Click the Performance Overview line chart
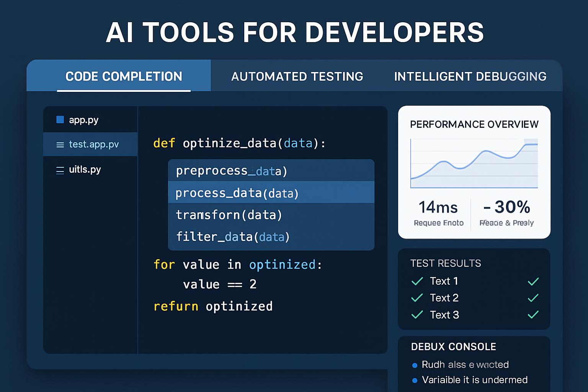The image size is (588, 392). tap(474, 163)
